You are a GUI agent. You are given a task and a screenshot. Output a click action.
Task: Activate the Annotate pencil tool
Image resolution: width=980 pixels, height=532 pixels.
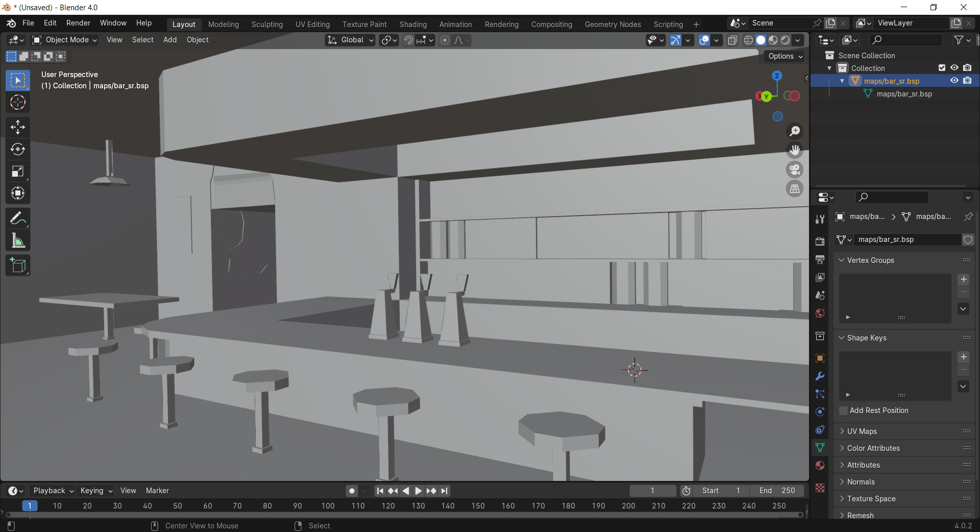click(18, 219)
